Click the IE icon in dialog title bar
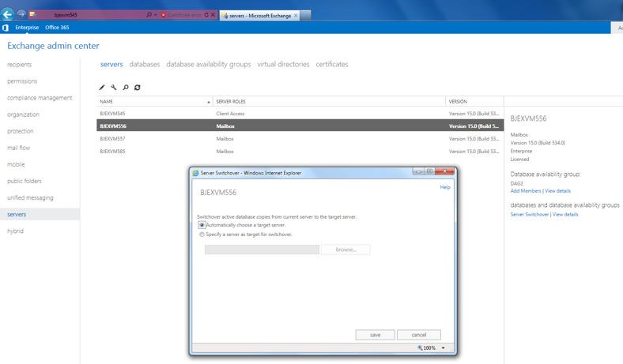The height and width of the screenshot is (364, 623). point(195,173)
